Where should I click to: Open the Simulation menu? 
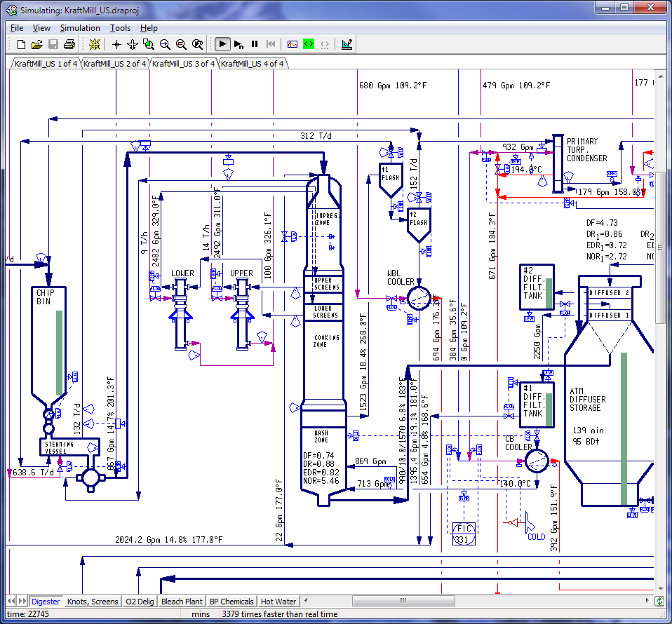[80, 28]
